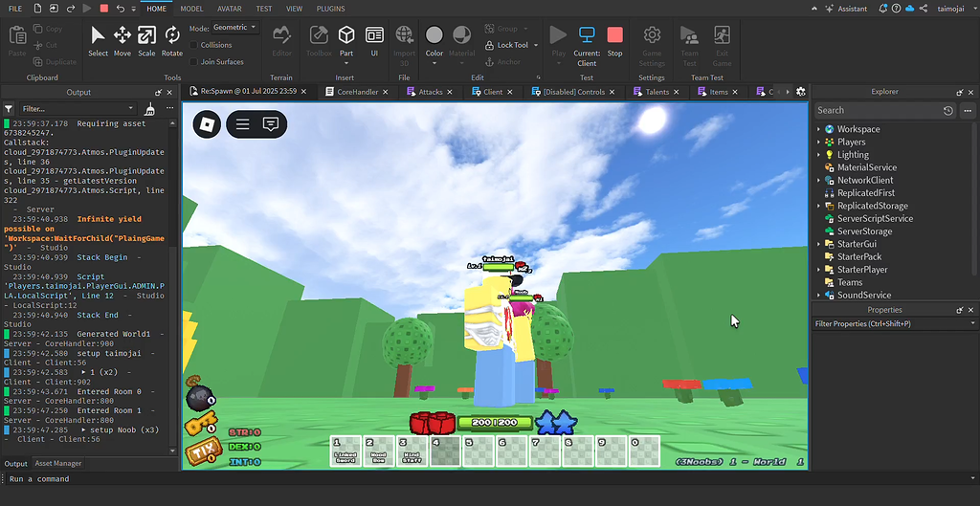Click the Roblox menu logo in viewport
The height and width of the screenshot is (506, 980).
point(207,124)
